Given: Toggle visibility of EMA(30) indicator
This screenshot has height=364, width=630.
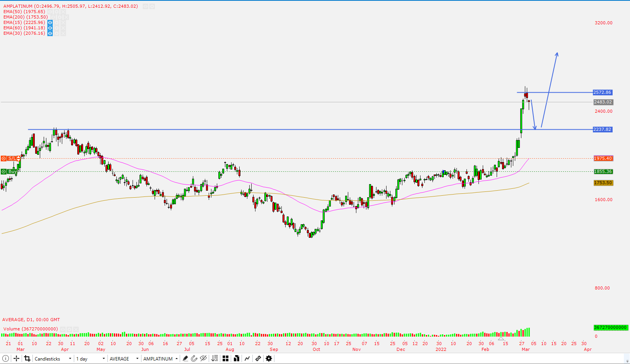Looking at the screenshot, I should (50, 33).
